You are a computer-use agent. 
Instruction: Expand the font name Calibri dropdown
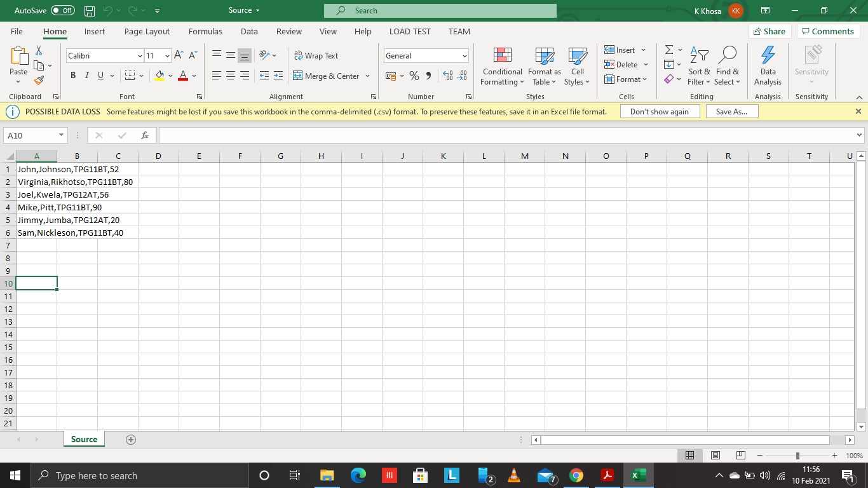click(x=140, y=56)
